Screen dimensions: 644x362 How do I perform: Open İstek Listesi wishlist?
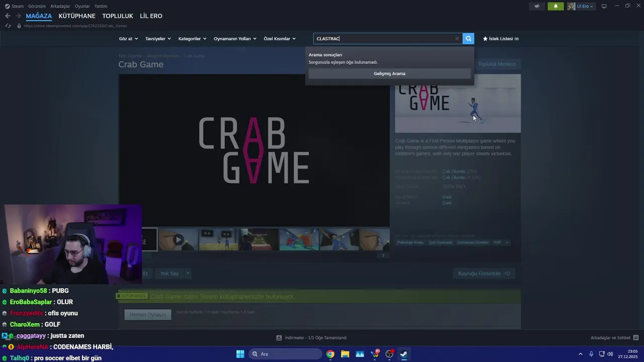tap(501, 39)
